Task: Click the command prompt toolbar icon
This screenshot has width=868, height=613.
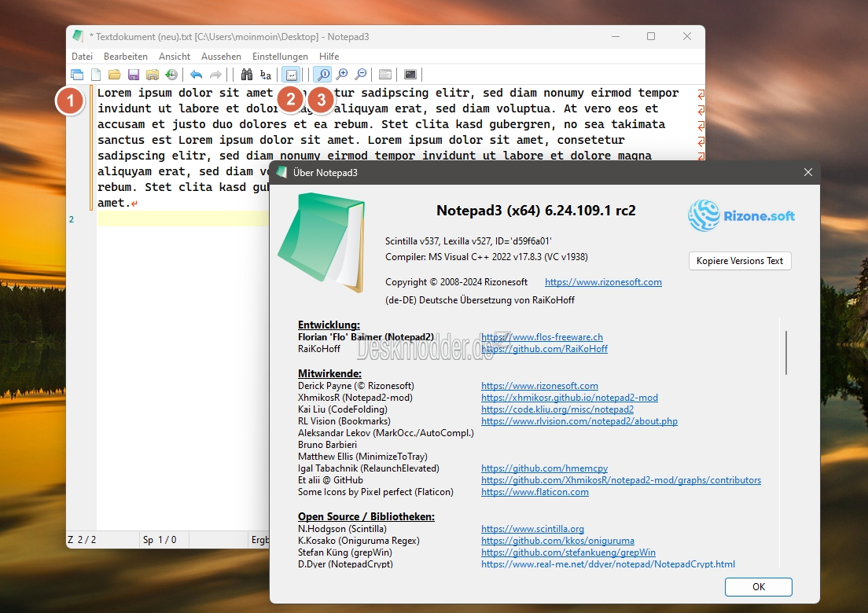Action: pos(410,74)
